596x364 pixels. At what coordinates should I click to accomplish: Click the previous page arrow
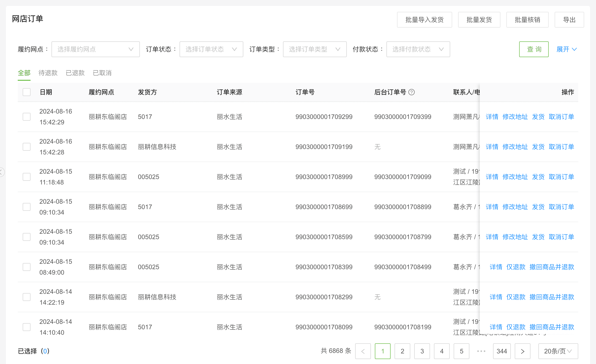[x=363, y=351]
